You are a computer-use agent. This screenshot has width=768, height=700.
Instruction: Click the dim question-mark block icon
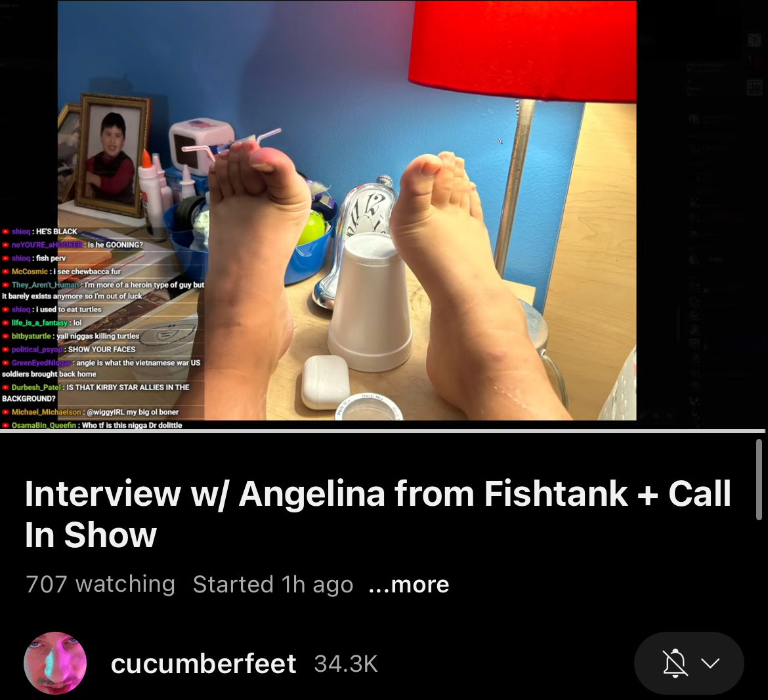(x=754, y=40)
